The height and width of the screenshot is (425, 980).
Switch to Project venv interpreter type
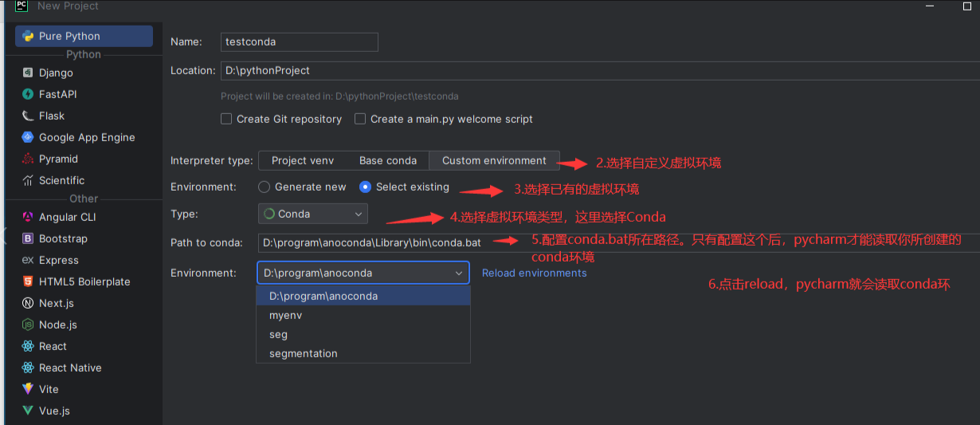303,160
